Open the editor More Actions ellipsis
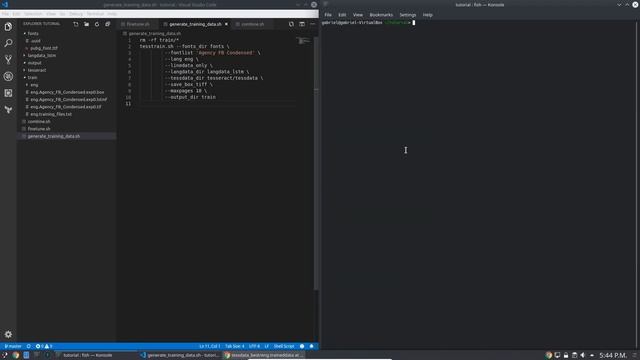640x360 pixels. (x=313, y=24)
